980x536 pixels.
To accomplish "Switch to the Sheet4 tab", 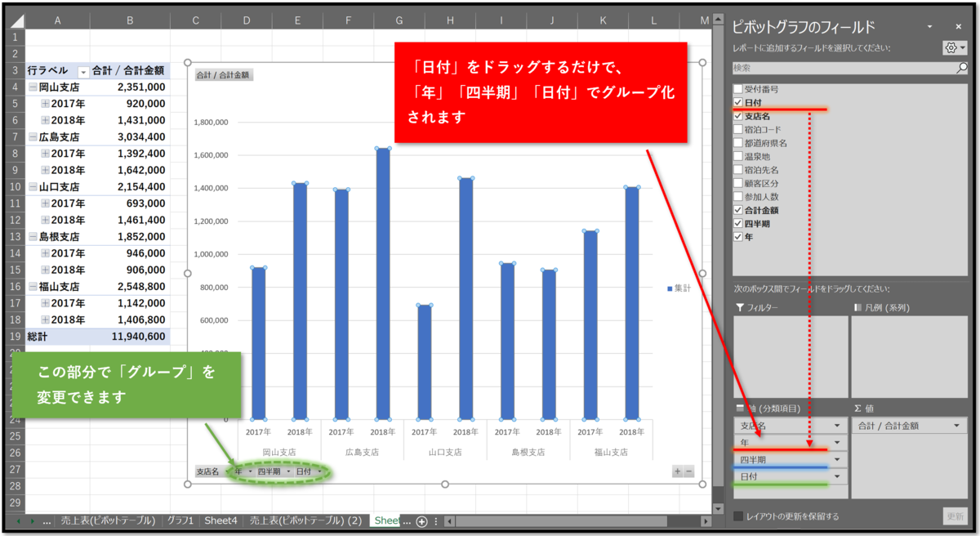I will [x=220, y=521].
